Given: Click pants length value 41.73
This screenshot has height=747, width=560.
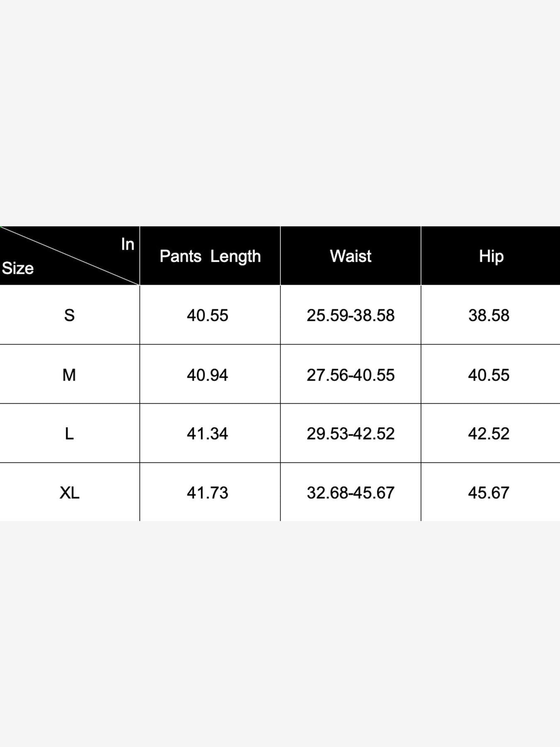Looking at the screenshot, I should tap(207, 493).
